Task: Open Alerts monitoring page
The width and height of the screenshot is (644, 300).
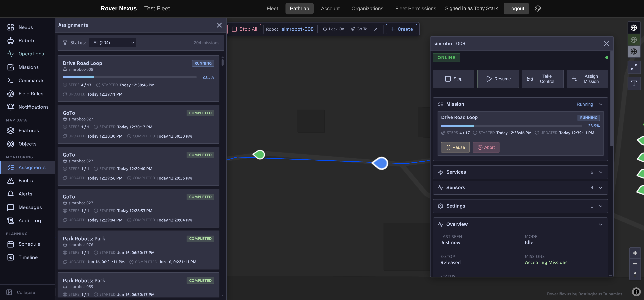Action: 28,194
